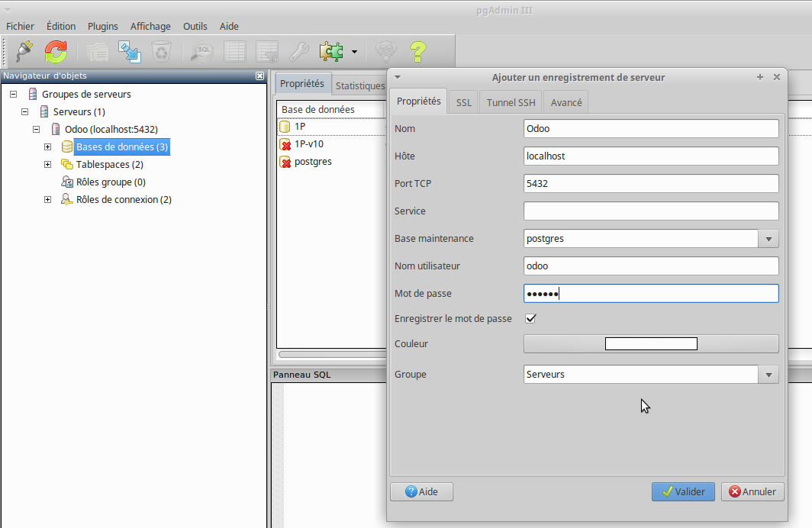
Task: Click the empty Service input field
Action: point(651,211)
